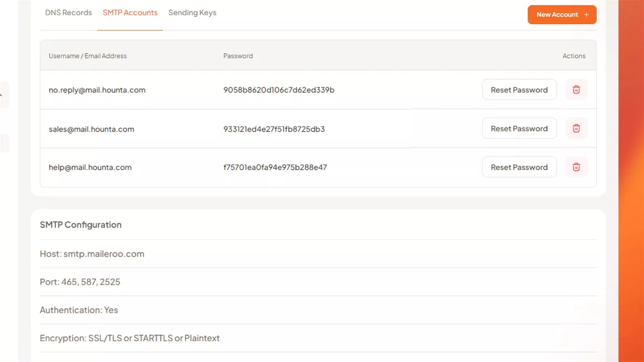
Task: Reset Password for help@mail.hounta.com
Action: point(519,167)
